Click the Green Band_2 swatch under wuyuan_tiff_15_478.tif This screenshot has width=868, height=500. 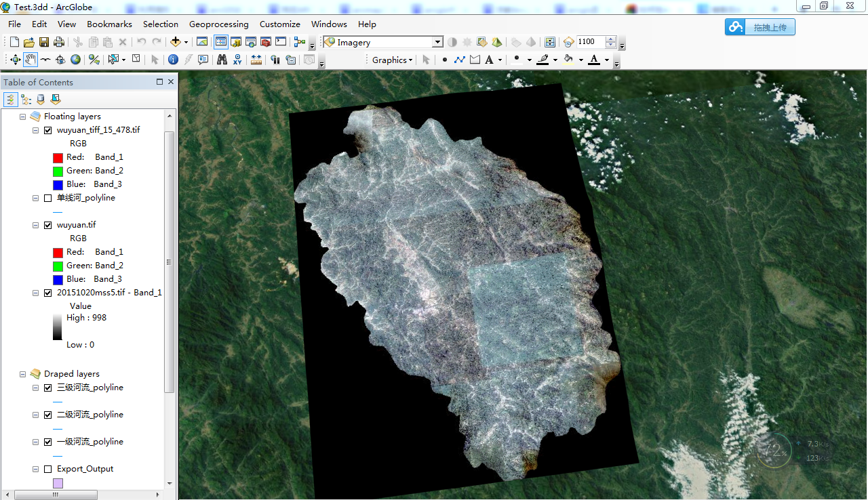click(58, 171)
